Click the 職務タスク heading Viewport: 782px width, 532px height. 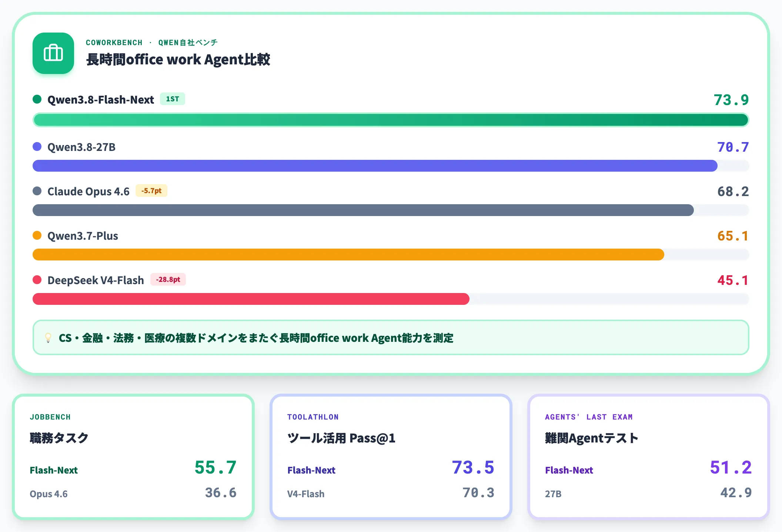click(59, 438)
